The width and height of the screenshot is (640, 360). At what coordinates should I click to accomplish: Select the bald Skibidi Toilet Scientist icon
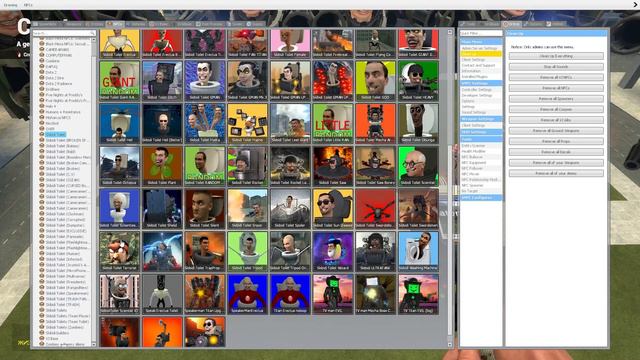pyautogui.click(x=418, y=166)
